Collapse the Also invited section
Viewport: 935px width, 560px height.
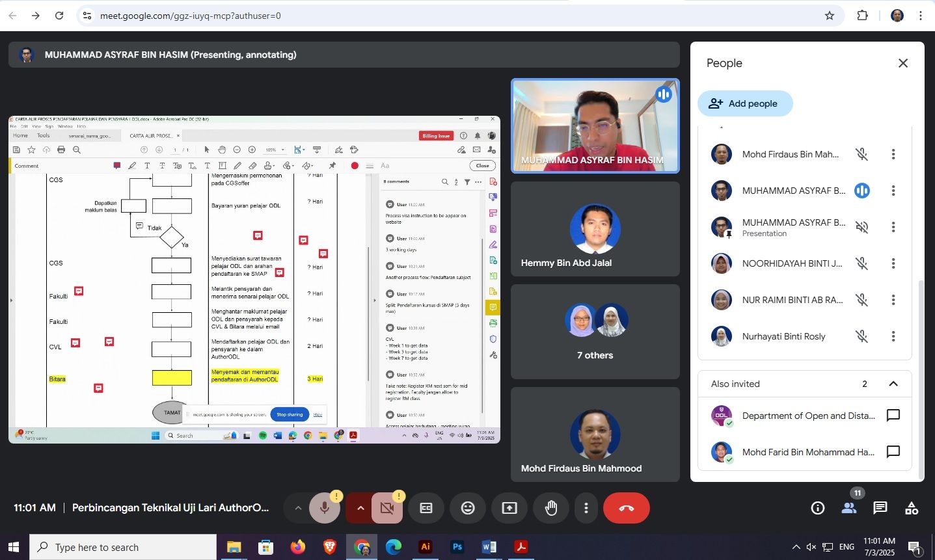(893, 384)
